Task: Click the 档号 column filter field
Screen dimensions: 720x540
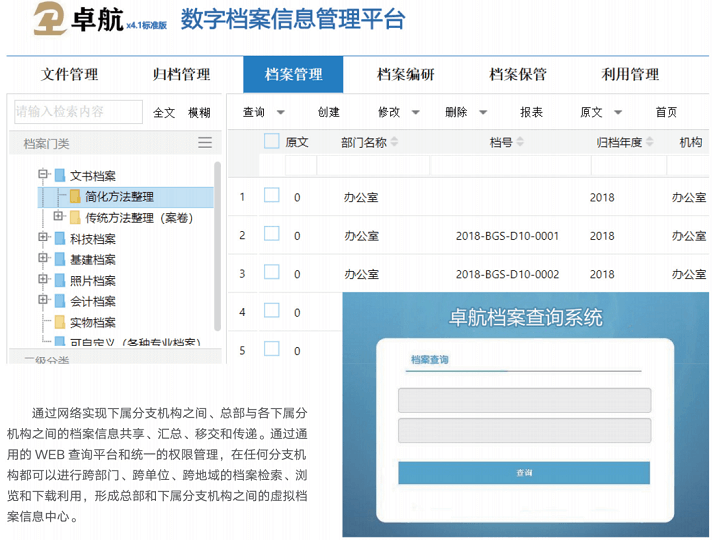Action: tap(511, 165)
